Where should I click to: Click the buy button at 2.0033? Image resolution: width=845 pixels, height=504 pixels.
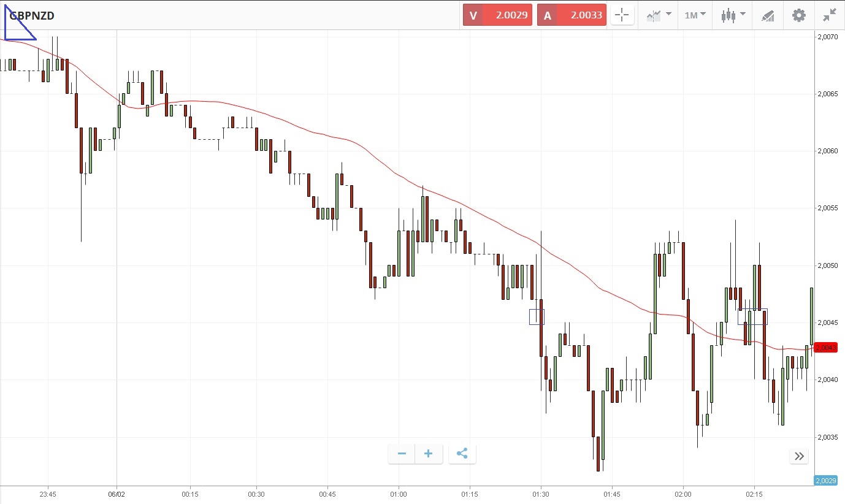point(572,15)
